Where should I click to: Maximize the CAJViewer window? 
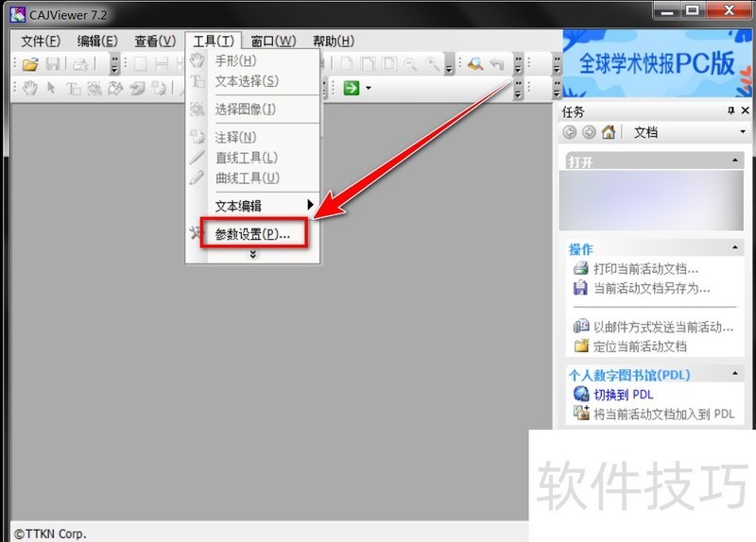(693, 10)
